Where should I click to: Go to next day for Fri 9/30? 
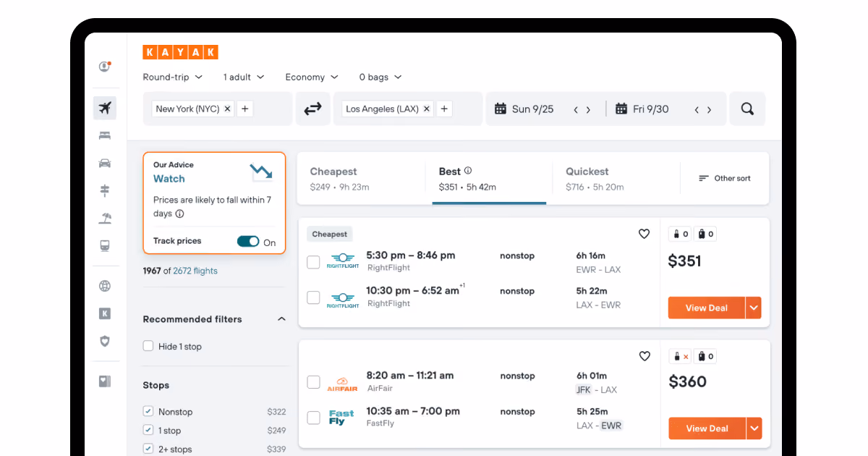tap(709, 110)
